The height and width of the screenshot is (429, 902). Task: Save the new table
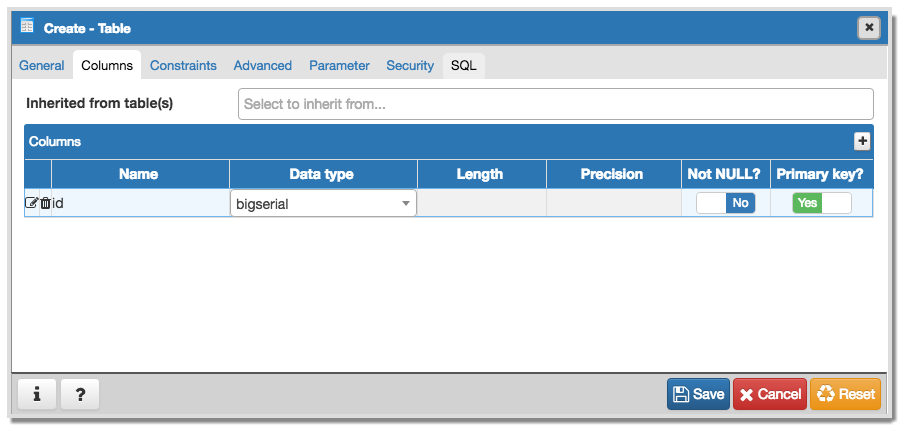(x=698, y=394)
